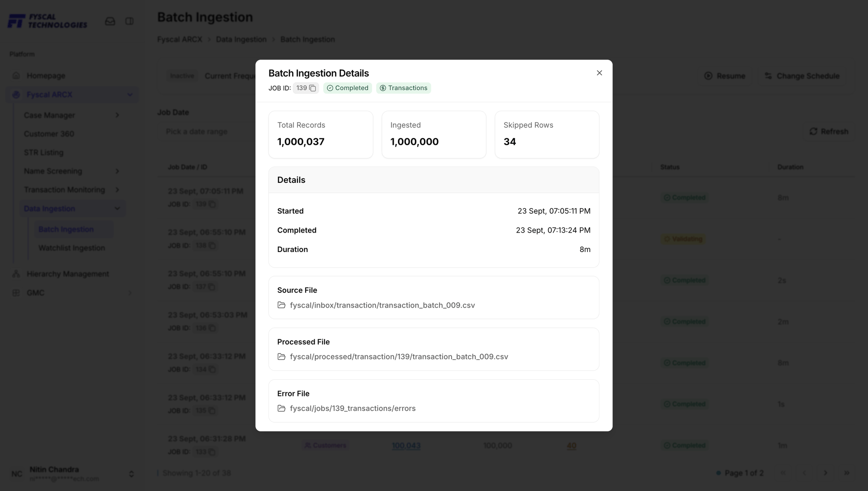Click the Processed File folder icon

pyautogui.click(x=281, y=357)
